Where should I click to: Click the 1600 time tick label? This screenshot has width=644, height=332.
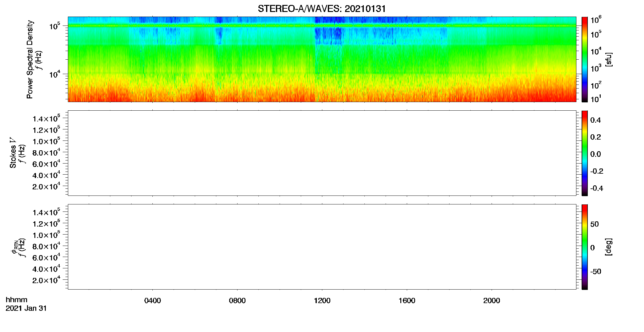tap(407, 301)
